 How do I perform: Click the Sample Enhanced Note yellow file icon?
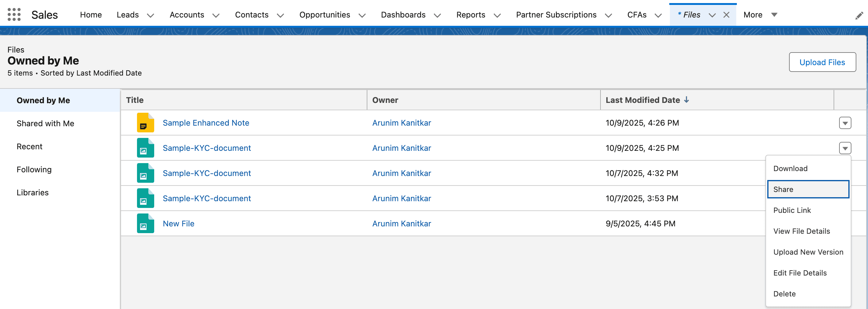click(x=145, y=123)
